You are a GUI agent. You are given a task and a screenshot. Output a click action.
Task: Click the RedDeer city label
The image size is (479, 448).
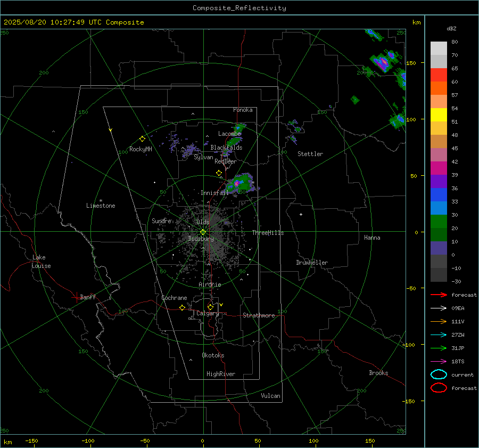pyautogui.click(x=226, y=161)
